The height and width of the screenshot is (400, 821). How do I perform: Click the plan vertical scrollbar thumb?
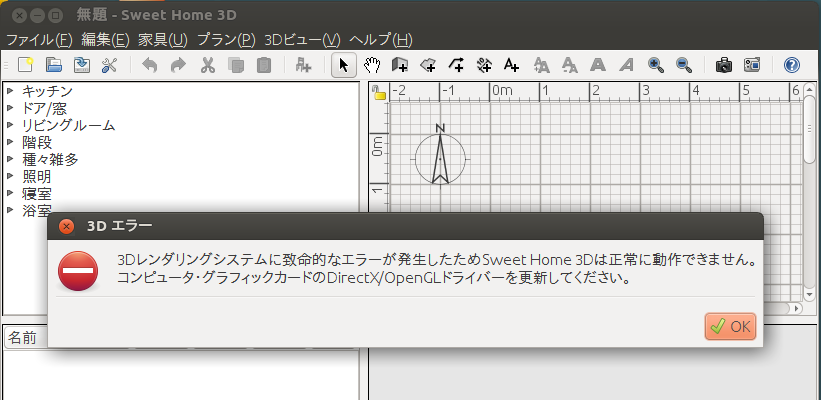(809, 131)
